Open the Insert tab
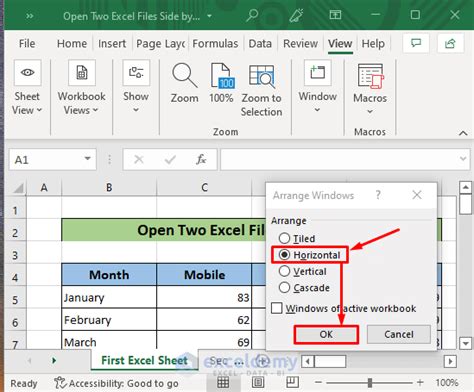 (112, 43)
